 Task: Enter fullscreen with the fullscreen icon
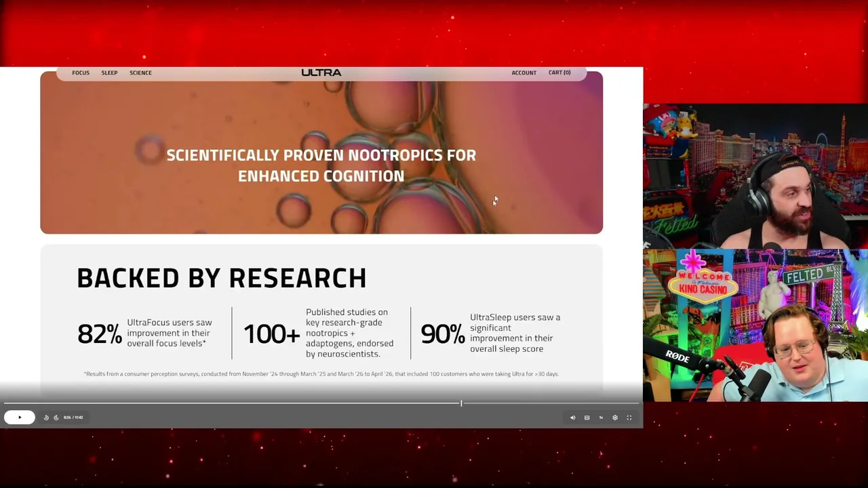point(629,418)
